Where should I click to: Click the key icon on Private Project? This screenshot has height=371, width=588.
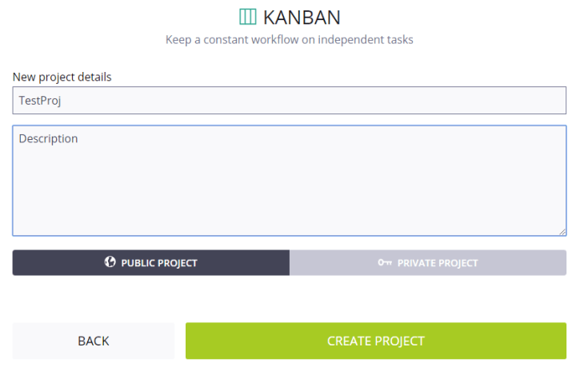(385, 262)
